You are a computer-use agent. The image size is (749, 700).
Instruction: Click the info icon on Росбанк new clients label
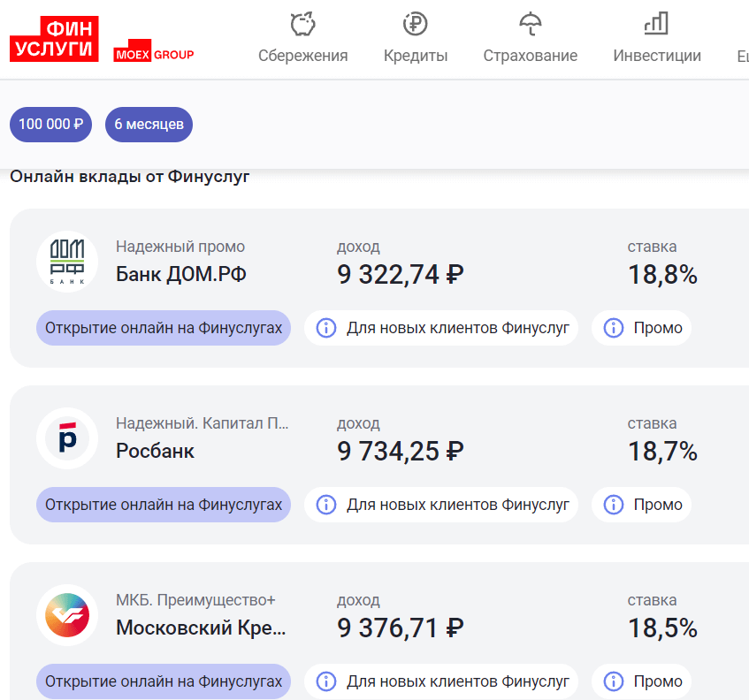[x=325, y=504]
